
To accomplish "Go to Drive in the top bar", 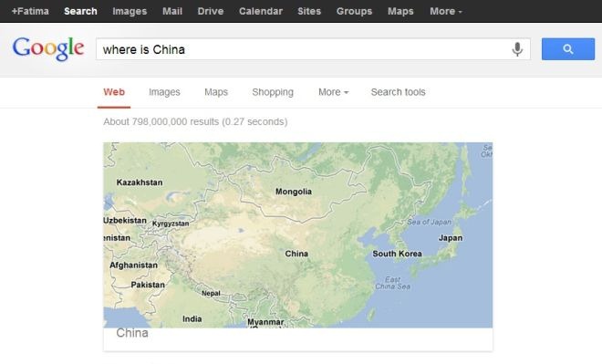I will (211, 11).
